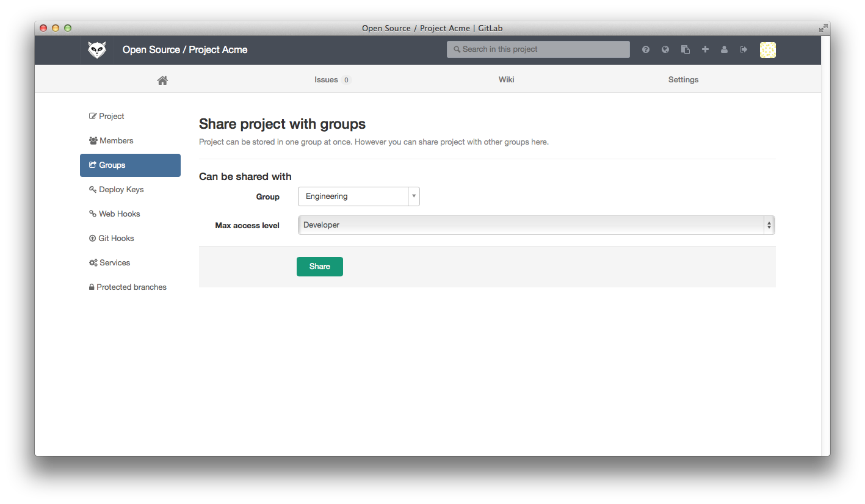This screenshot has width=865, height=504.
Task: Navigate to Protected branches
Action: pyautogui.click(x=131, y=287)
